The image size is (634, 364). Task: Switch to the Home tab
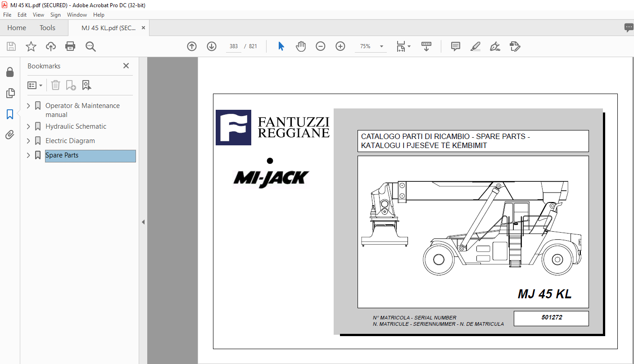tap(17, 28)
